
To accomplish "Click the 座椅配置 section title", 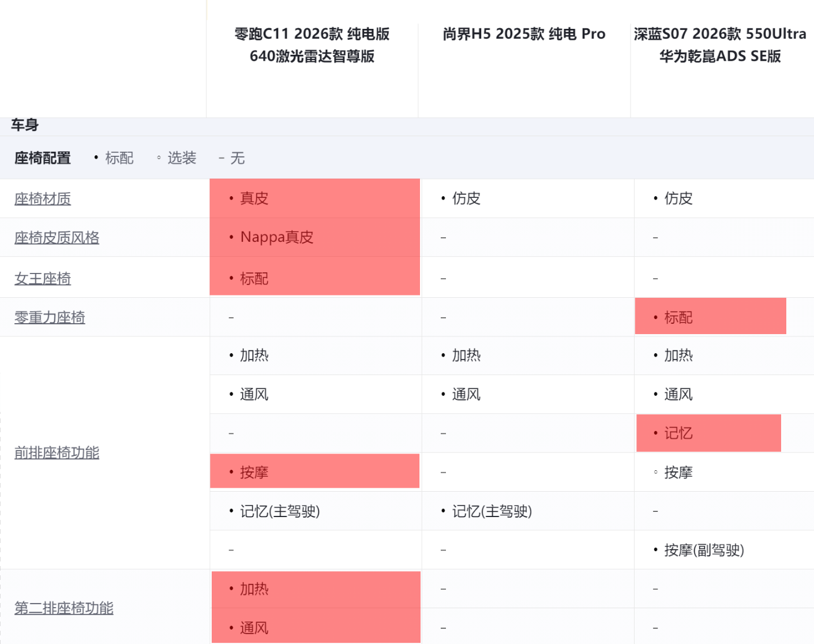I will click(x=43, y=158).
